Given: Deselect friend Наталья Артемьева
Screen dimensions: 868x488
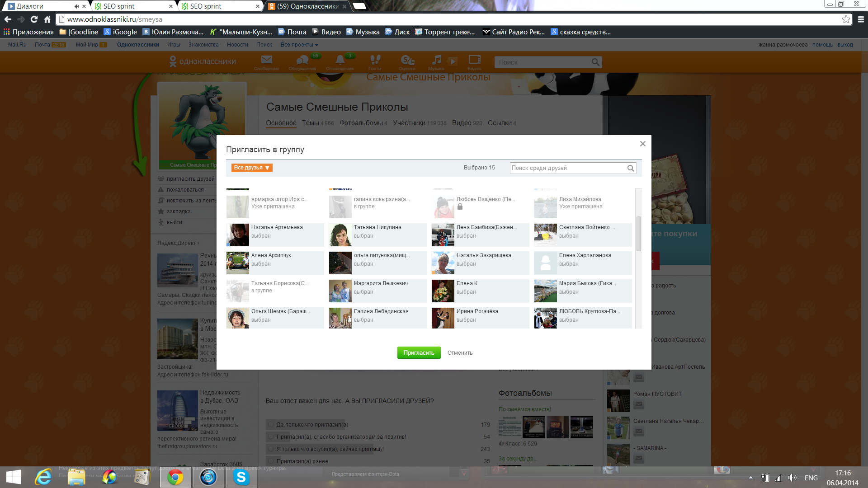Looking at the screenshot, I should tap(275, 235).
